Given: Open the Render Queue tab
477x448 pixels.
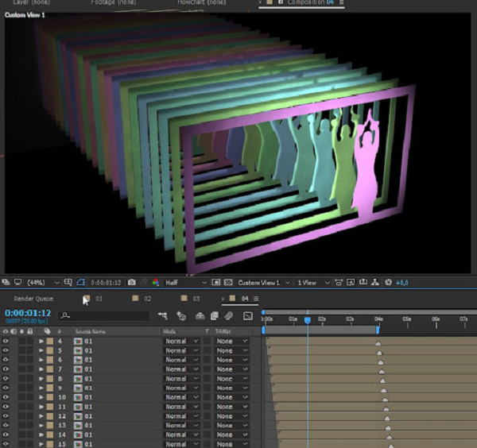Looking at the screenshot, I should coord(34,299).
